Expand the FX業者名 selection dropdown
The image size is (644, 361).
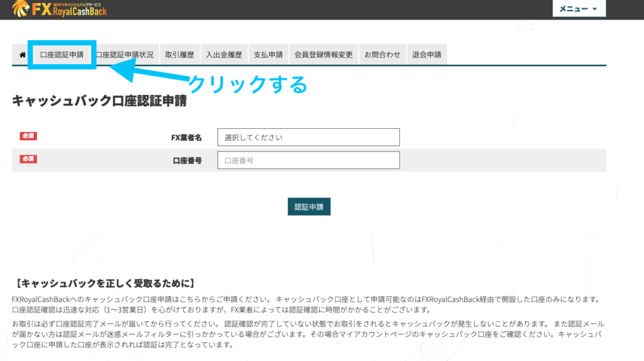pos(308,137)
